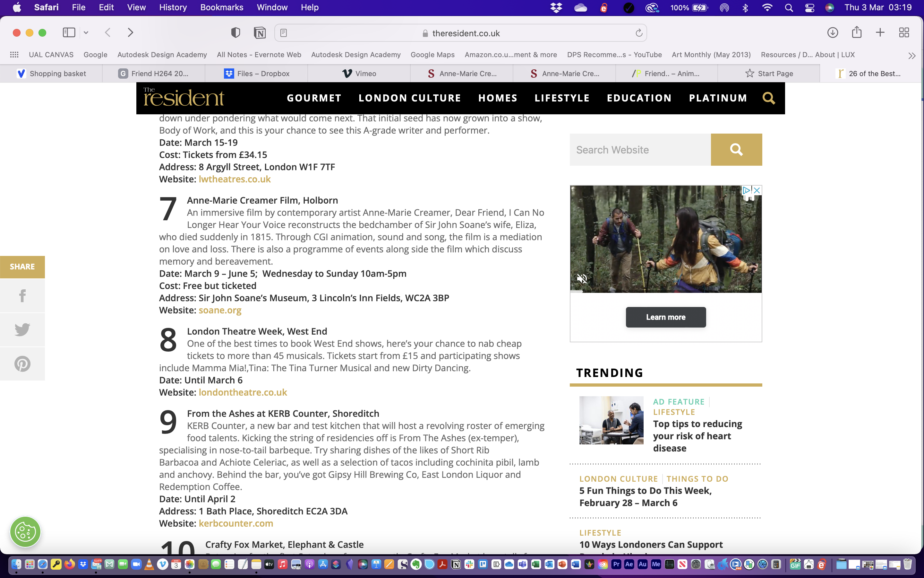Click the Learn more ad button
The height and width of the screenshot is (578, 924).
point(665,317)
